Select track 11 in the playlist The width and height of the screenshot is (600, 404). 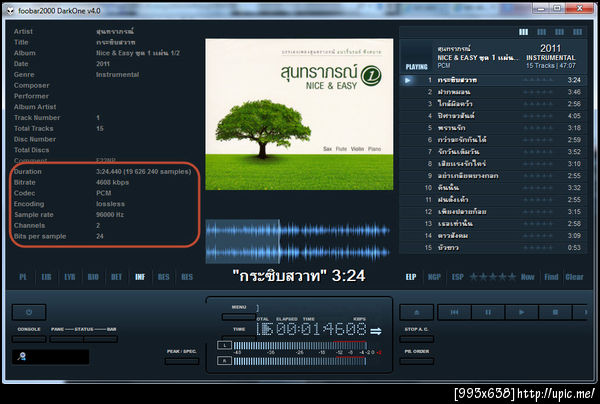coord(493,200)
